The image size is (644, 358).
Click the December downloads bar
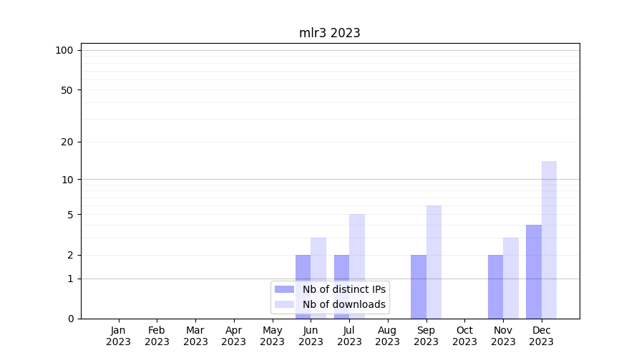[x=549, y=240]
